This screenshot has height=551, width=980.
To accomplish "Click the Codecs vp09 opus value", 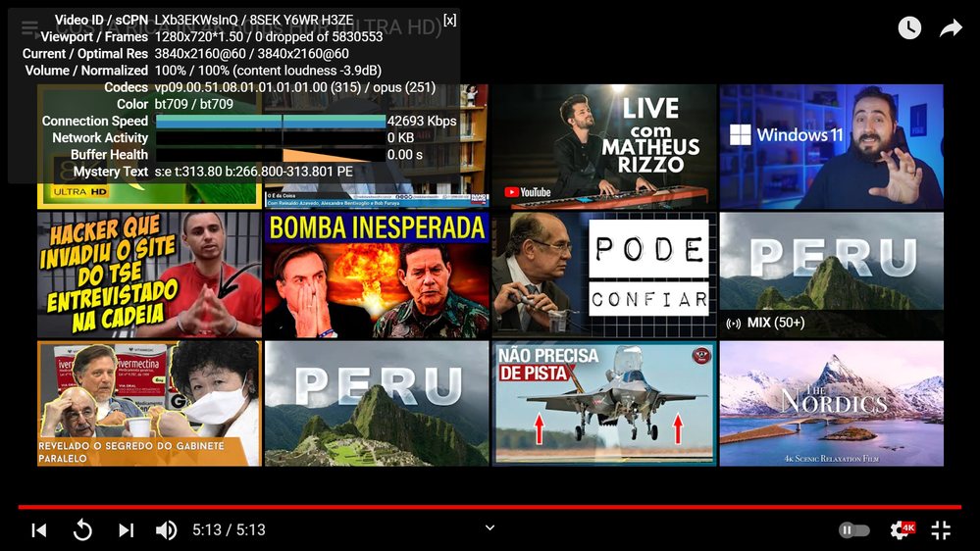I will (x=295, y=87).
